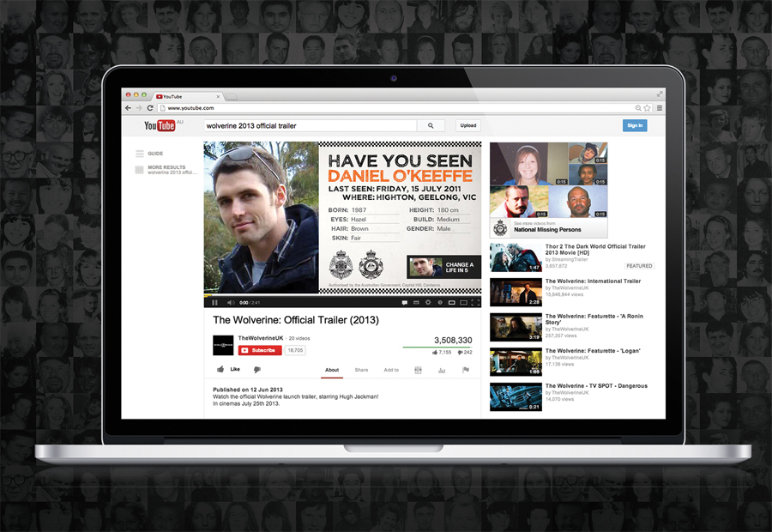Open The Wolverine: International Trailer

593,281
